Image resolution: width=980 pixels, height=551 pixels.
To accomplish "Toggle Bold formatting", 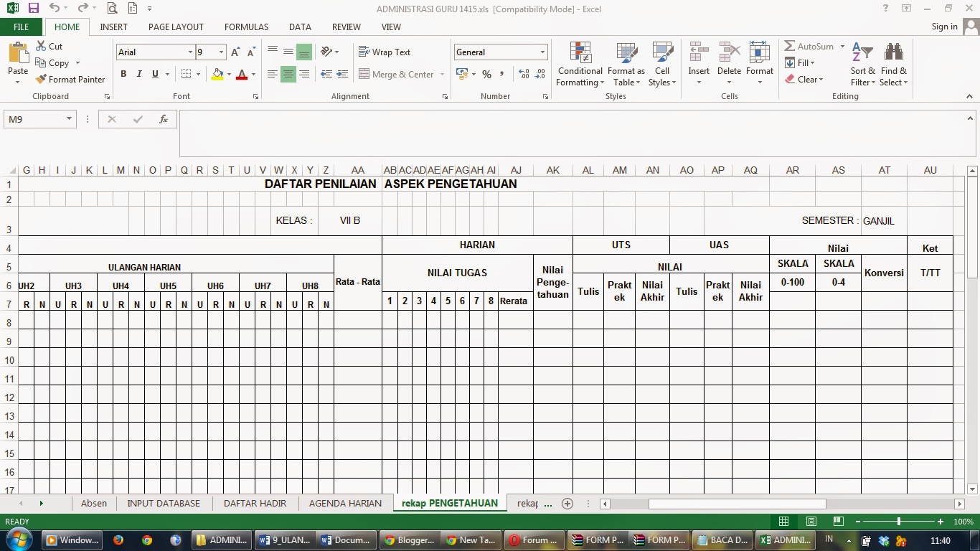I will pos(123,74).
